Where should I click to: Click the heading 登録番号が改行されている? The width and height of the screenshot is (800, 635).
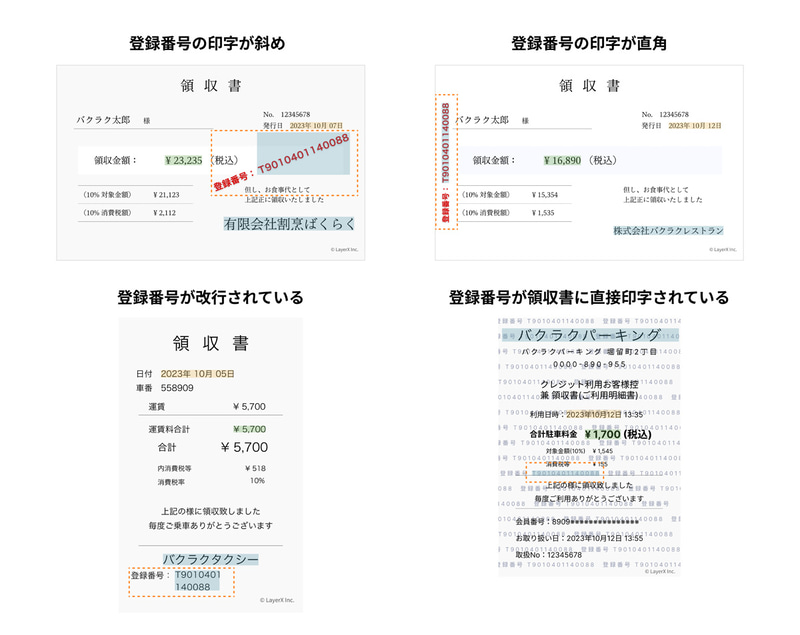(x=210, y=297)
